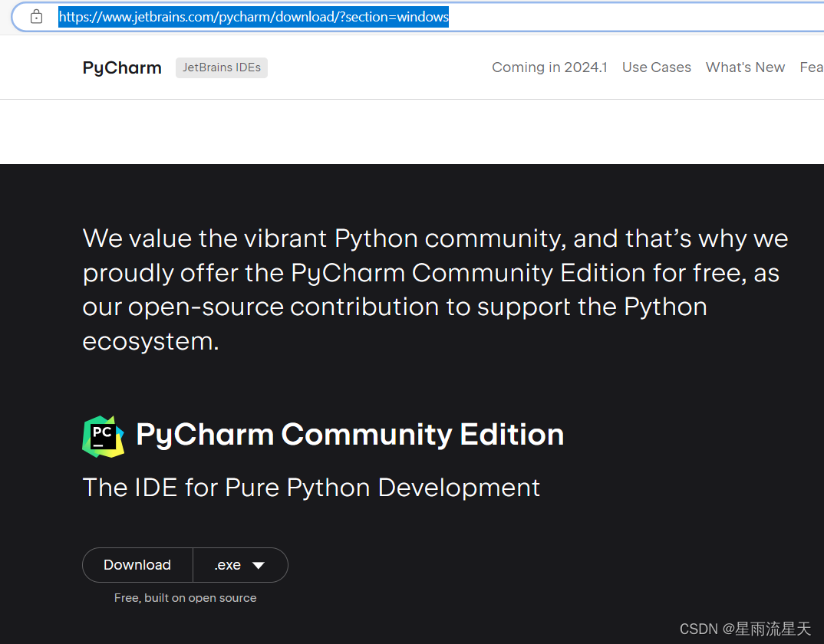Viewport: 824px width, 644px height.
Task: Click the lock icon in address bar
Action: 36,17
